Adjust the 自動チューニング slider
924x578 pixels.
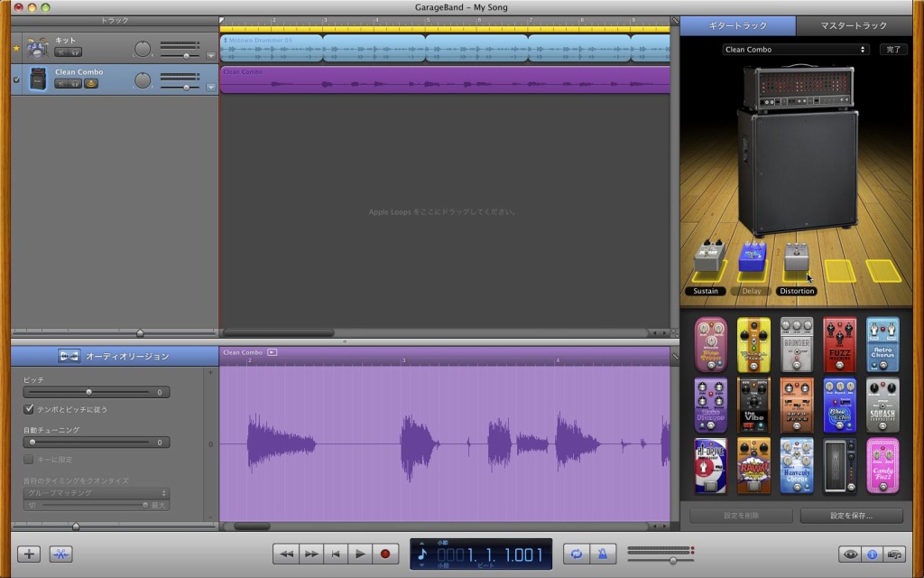click(32, 443)
